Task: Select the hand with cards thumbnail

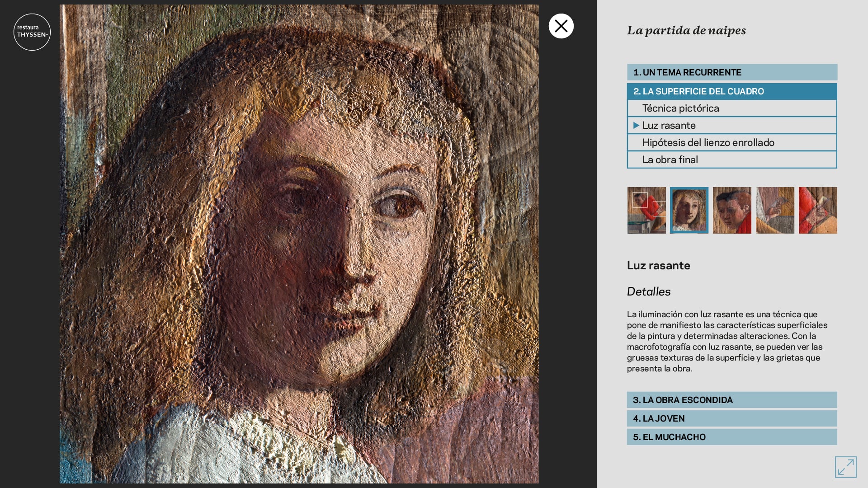Action: (775, 210)
